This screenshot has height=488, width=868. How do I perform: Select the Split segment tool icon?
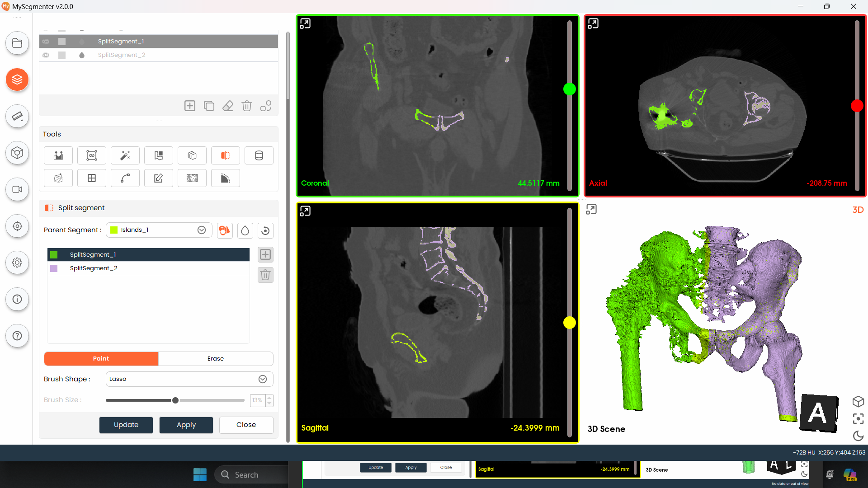(225, 155)
